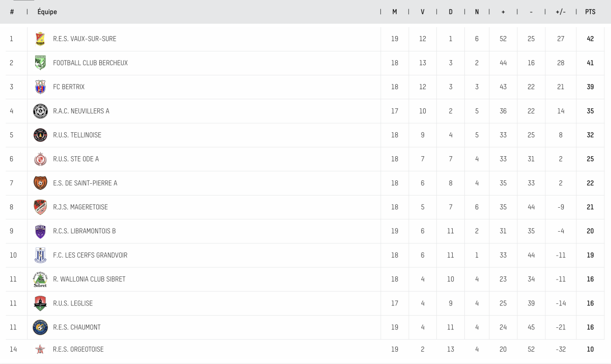Sort table by the PTS column header
This screenshot has height=364, width=611.
coord(590,12)
